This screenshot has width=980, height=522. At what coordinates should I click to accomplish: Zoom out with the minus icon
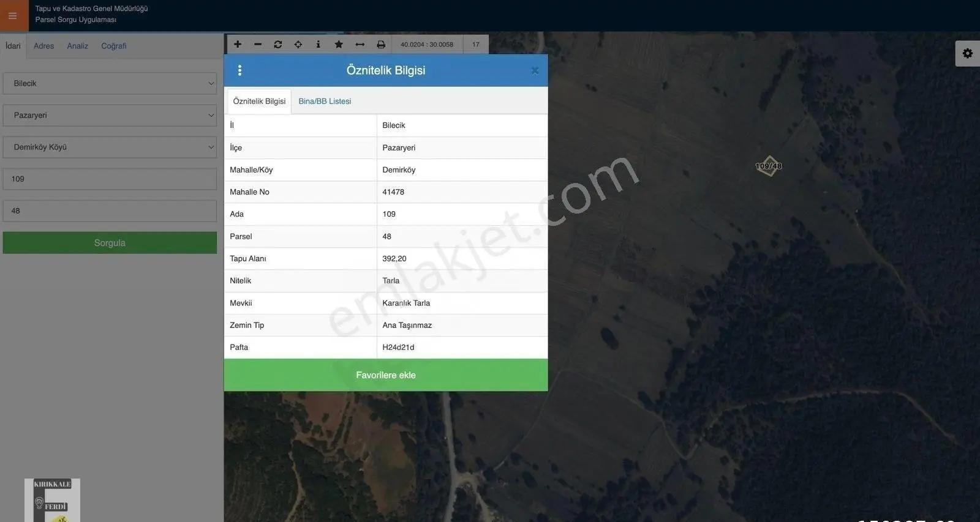click(258, 44)
